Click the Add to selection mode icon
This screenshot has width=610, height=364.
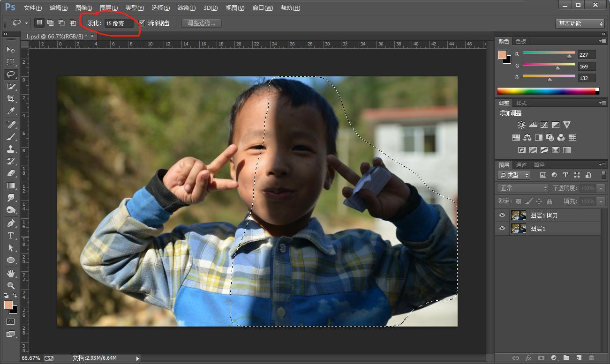click(x=50, y=22)
